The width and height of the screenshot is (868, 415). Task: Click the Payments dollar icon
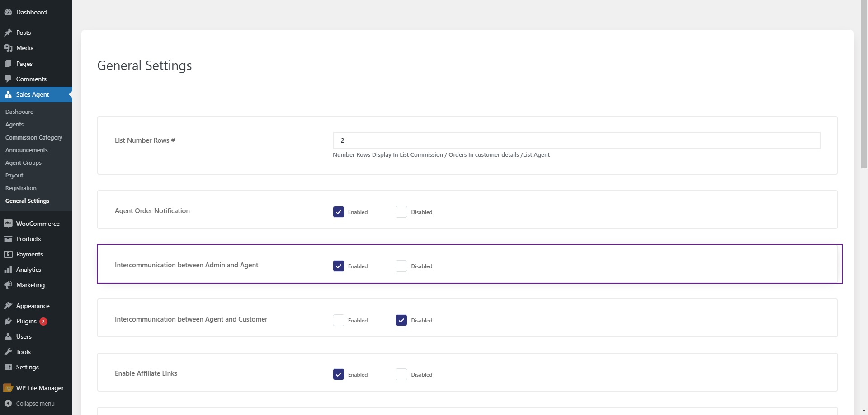point(8,254)
